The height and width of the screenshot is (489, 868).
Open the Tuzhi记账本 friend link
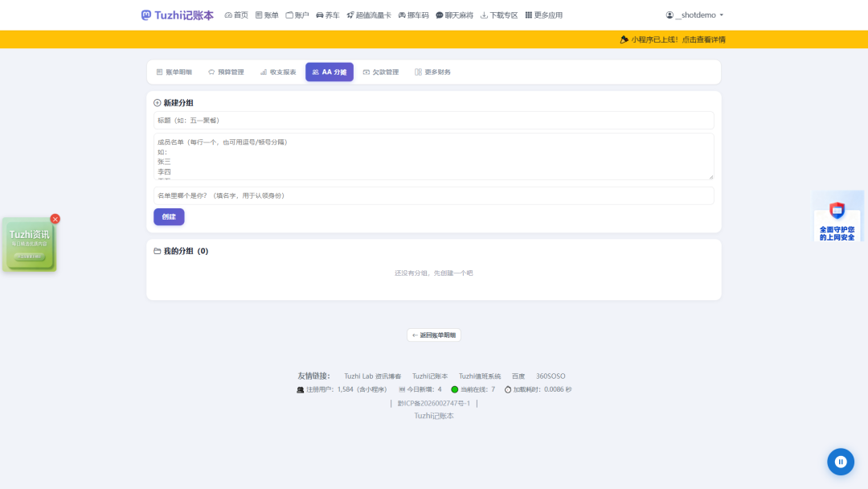coord(429,376)
